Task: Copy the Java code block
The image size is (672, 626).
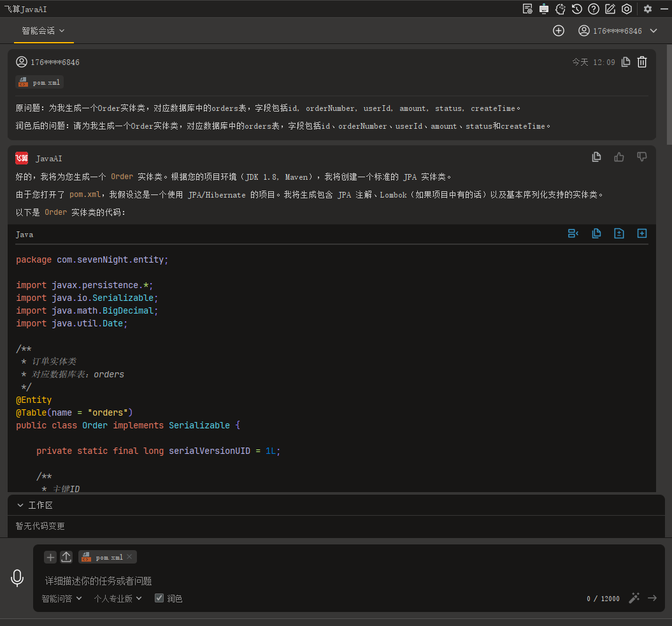Action: coord(596,234)
